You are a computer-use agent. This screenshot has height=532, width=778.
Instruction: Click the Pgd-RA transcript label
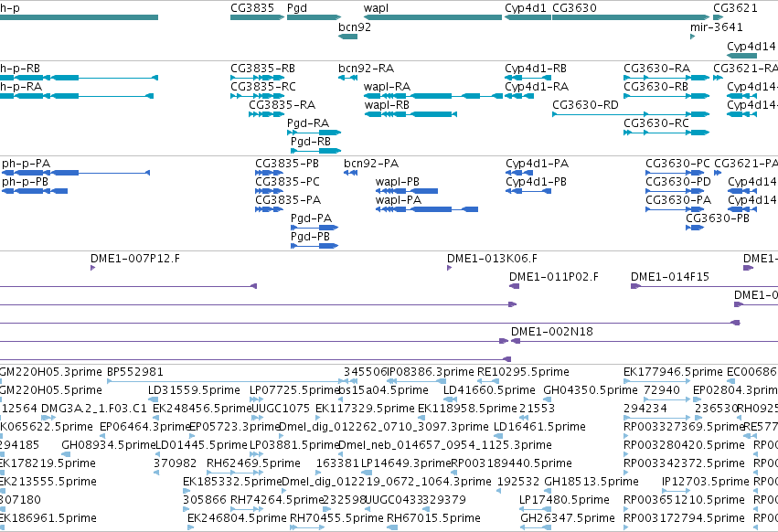click(307, 123)
